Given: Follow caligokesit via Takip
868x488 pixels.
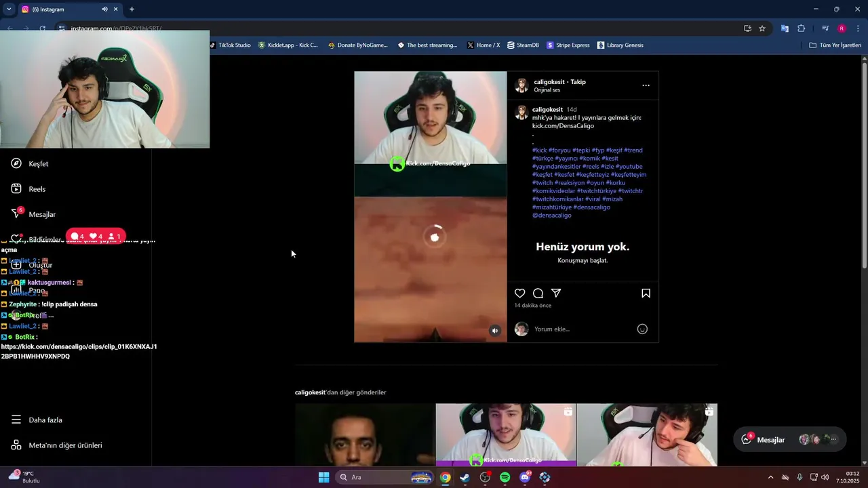Looking at the screenshot, I should tap(578, 82).
